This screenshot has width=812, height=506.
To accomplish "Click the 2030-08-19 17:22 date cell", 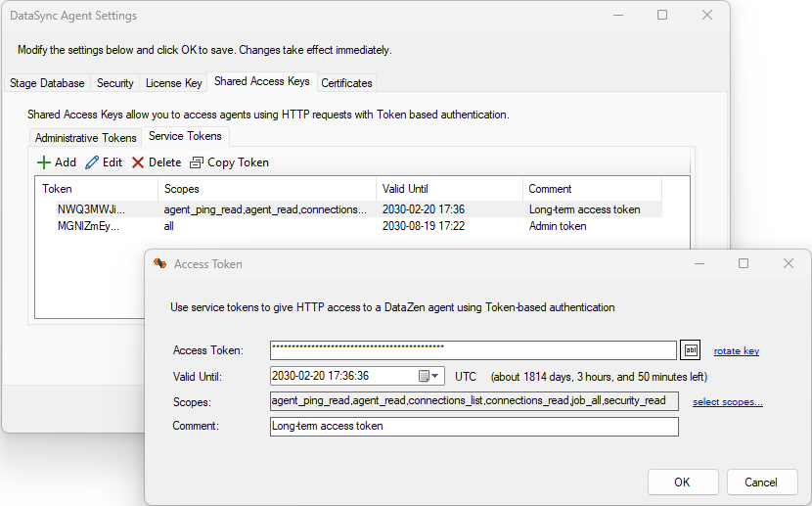I will click(424, 226).
